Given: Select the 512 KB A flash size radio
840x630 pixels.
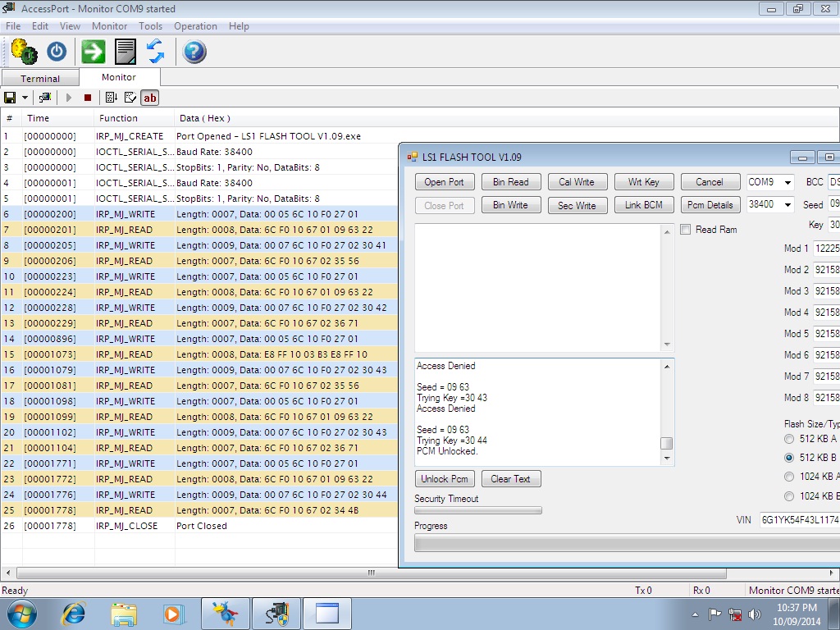Looking at the screenshot, I should pyautogui.click(x=789, y=439).
